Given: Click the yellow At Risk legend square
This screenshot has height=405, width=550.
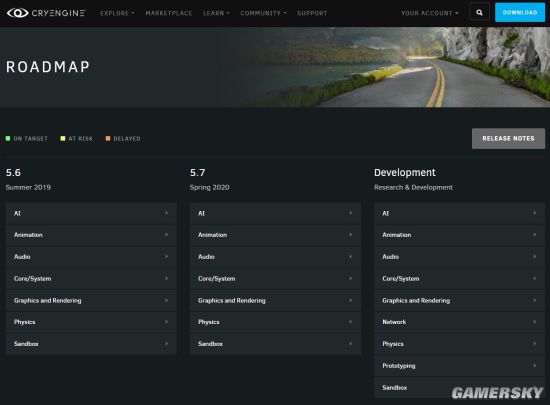Looking at the screenshot, I should coord(63,139).
